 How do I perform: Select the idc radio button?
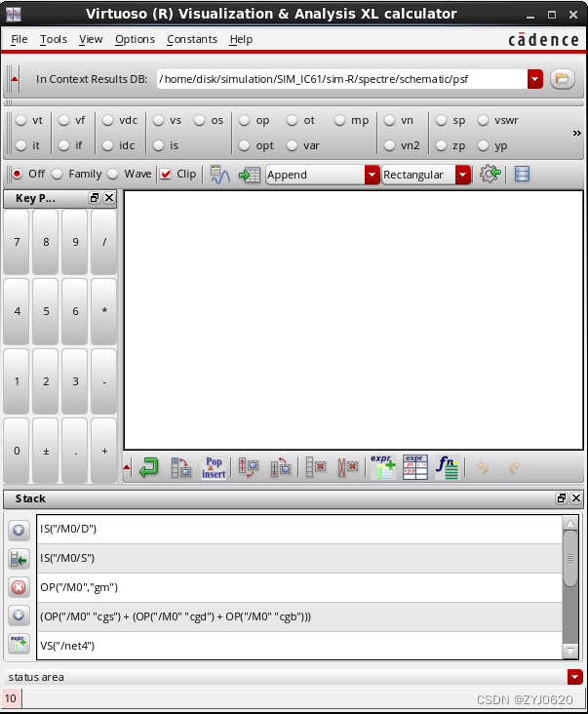coord(107,145)
